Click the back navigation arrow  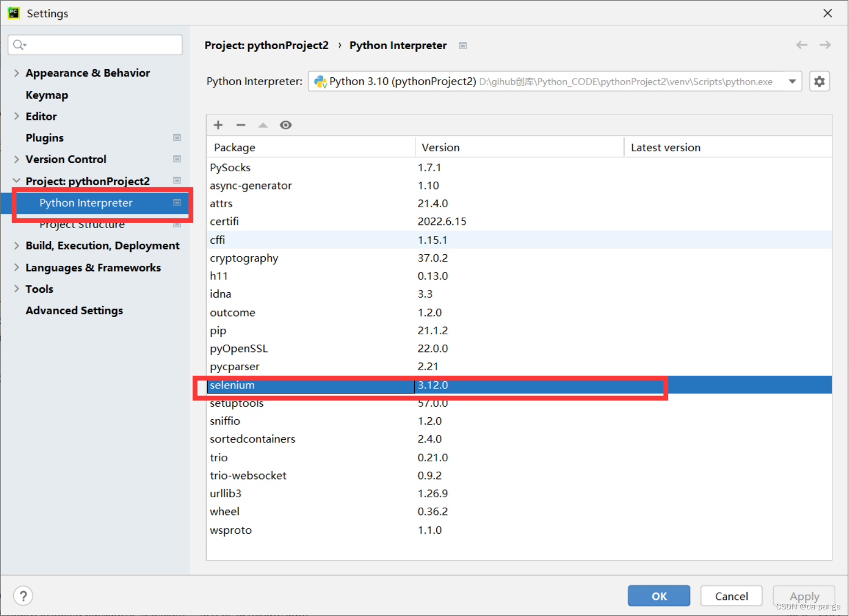pos(801,45)
